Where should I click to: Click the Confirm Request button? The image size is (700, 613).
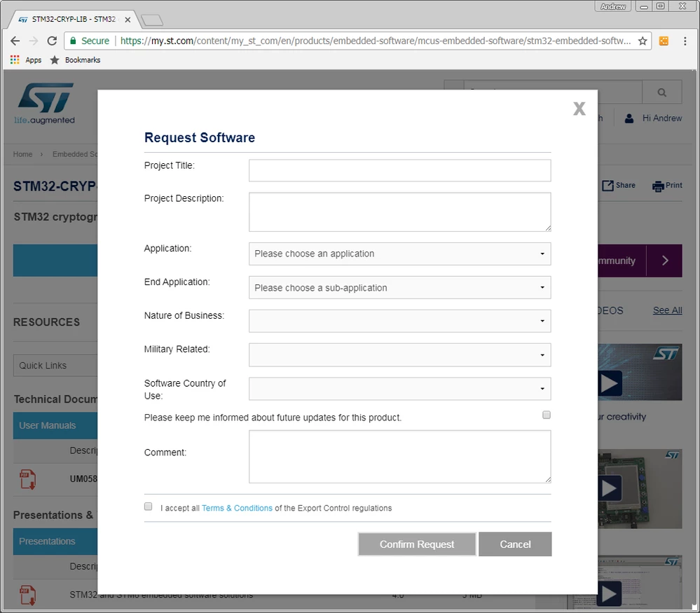(x=416, y=544)
